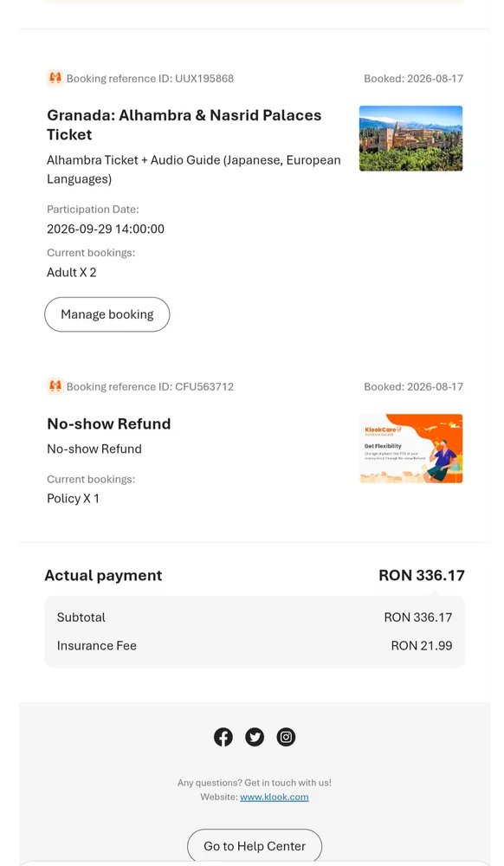Image resolution: width=504 pixels, height=866 pixels.
Task: Open the Granada: Alhambra & Nasrid Palaces Ticket title
Action: [x=184, y=125]
